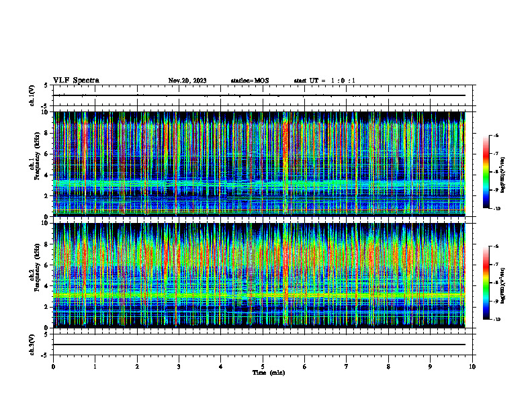Click time axis tick label "2"

click(137, 367)
